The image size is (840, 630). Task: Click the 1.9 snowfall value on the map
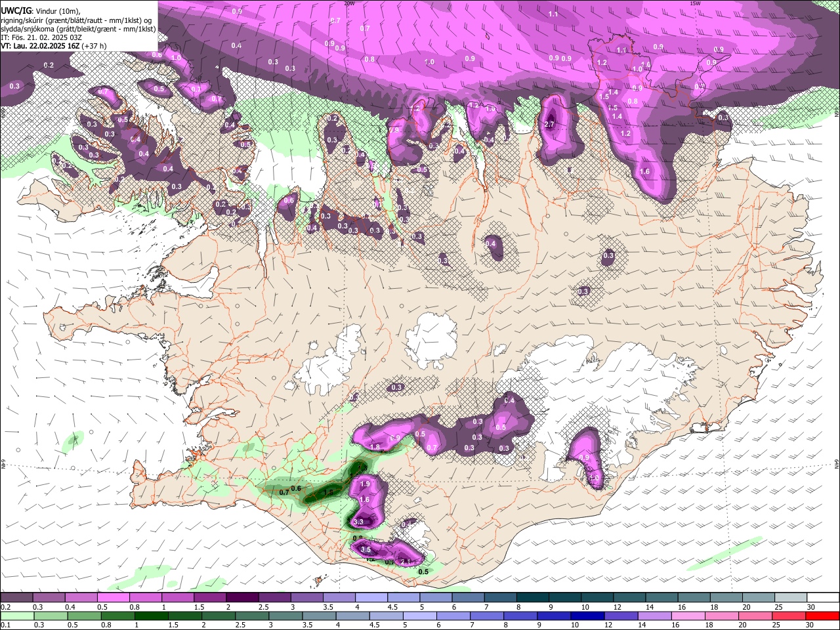366,484
